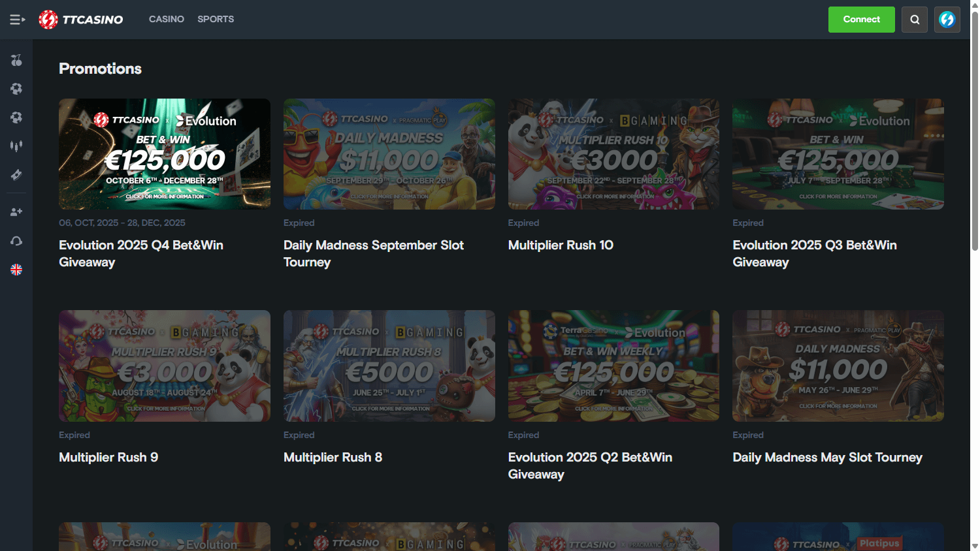This screenshot has height=551, width=980.
Task: Open search using the magnifier icon
Action: (914, 19)
